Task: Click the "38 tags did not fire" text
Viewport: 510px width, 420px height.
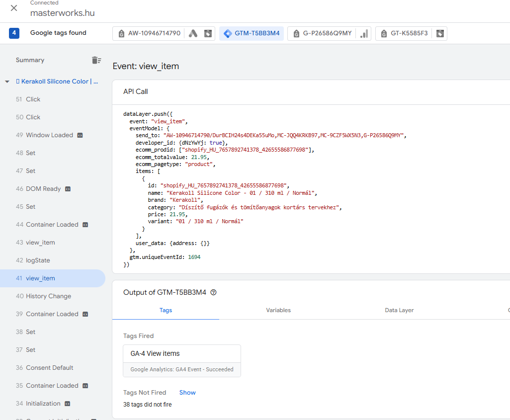Action: (147, 405)
